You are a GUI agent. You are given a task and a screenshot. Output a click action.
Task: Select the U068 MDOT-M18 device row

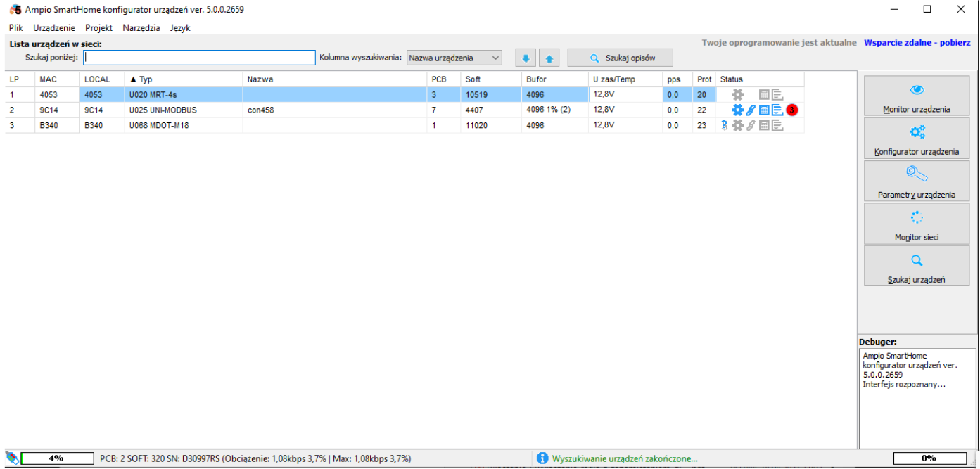point(405,125)
